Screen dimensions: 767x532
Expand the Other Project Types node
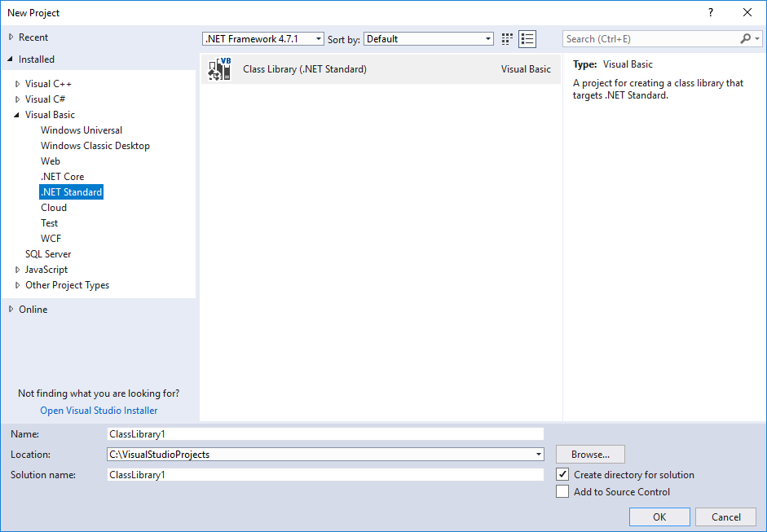[18, 285]
